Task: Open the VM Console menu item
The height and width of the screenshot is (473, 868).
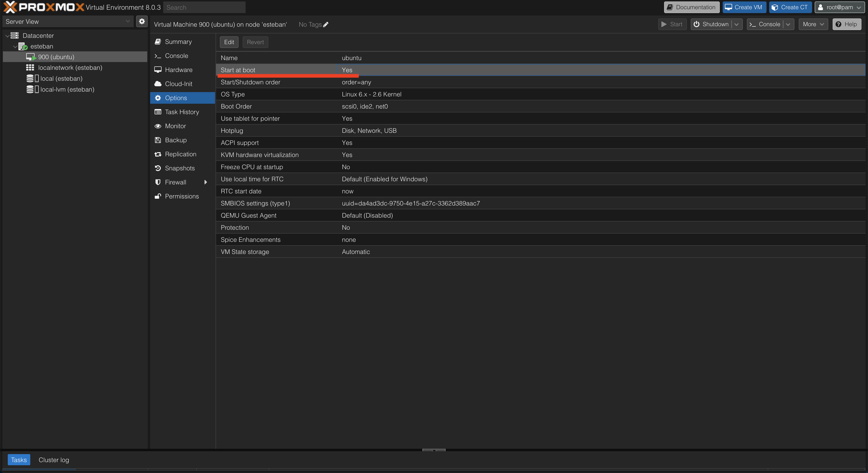Action: (182, 56)
